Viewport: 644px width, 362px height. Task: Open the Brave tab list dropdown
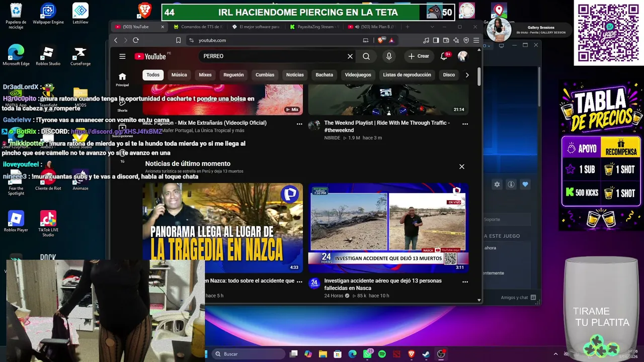coord(432,27)
